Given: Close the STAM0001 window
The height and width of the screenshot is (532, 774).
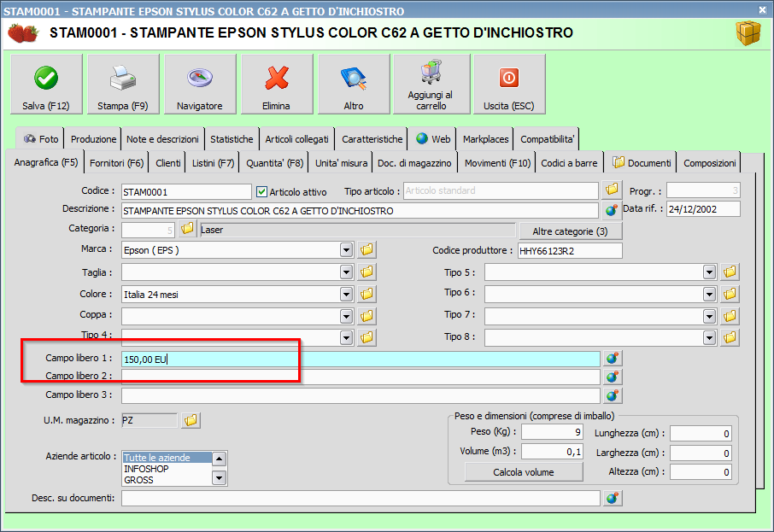Looking at the screenshot, I should click(x=762, y=9).
